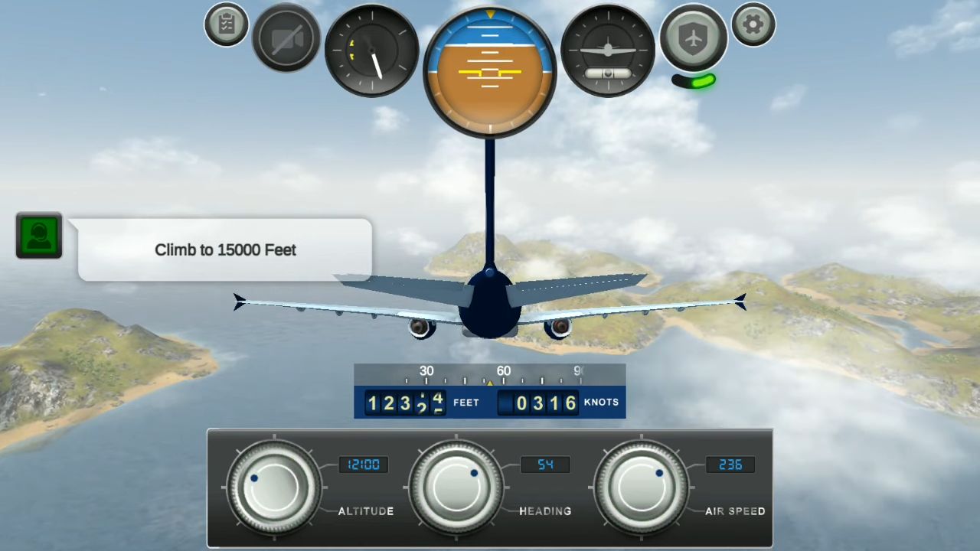980x551 pixels.
Task: Turn the Air Speed knob
Action: 641,487
